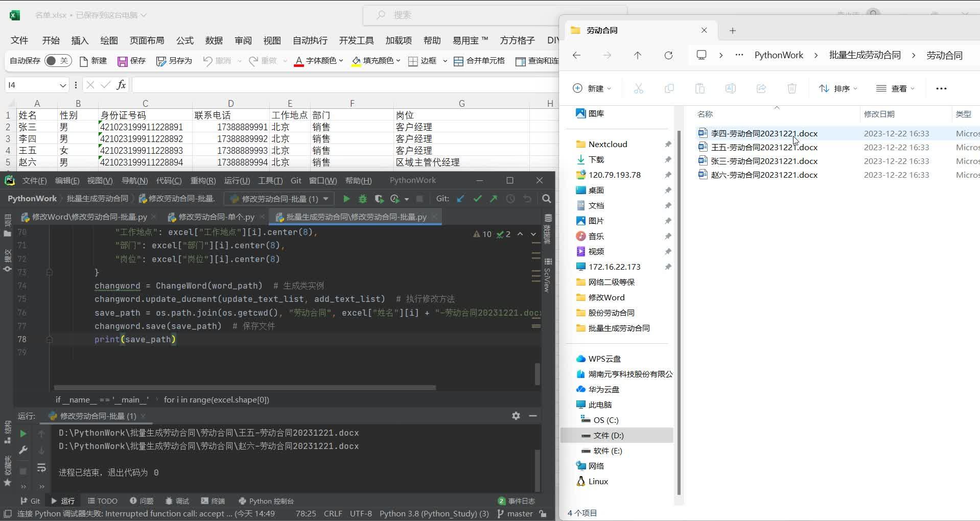Click Git push arrow in PyCharm
The image size is (980, 521).
(494, 199)
